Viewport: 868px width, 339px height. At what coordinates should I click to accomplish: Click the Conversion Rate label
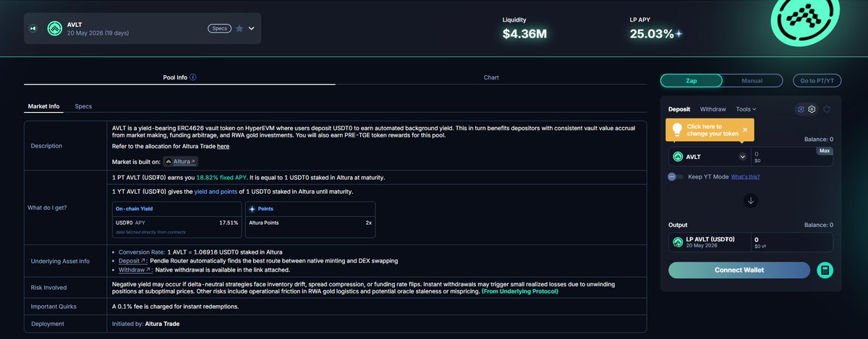pos(142,252)
